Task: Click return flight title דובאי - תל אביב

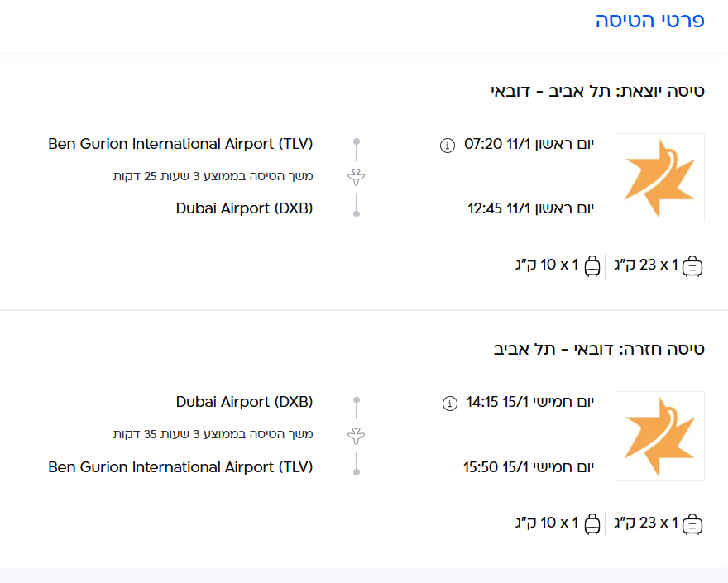Action: [598, 349]
